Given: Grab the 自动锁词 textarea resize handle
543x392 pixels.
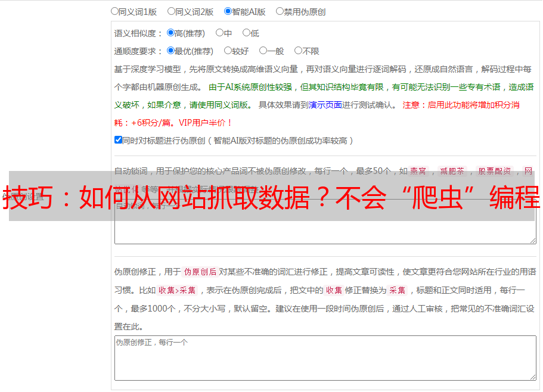Looking at the screenshot, I should [533, 241].
